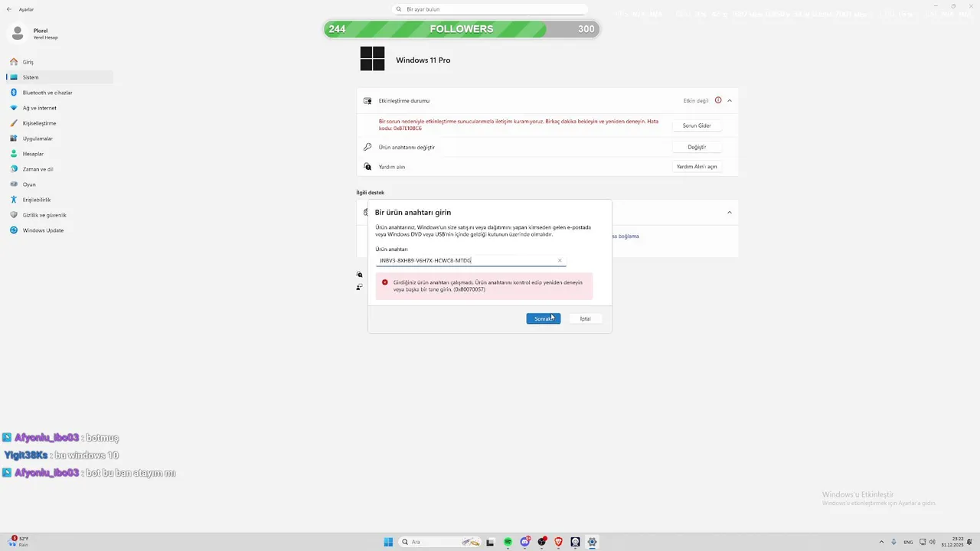Click the search magnifier in settings search
Screen dimensions: 980x551
click(x=399, y=9)
